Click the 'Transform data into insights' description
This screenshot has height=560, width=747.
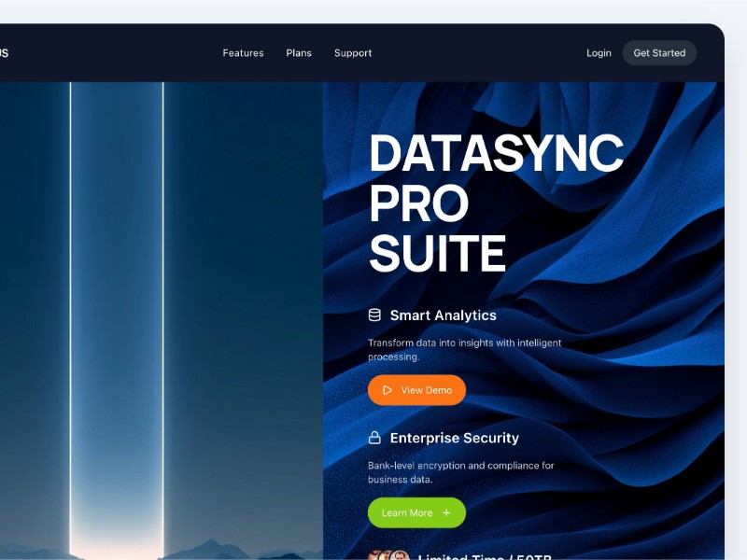464,349
